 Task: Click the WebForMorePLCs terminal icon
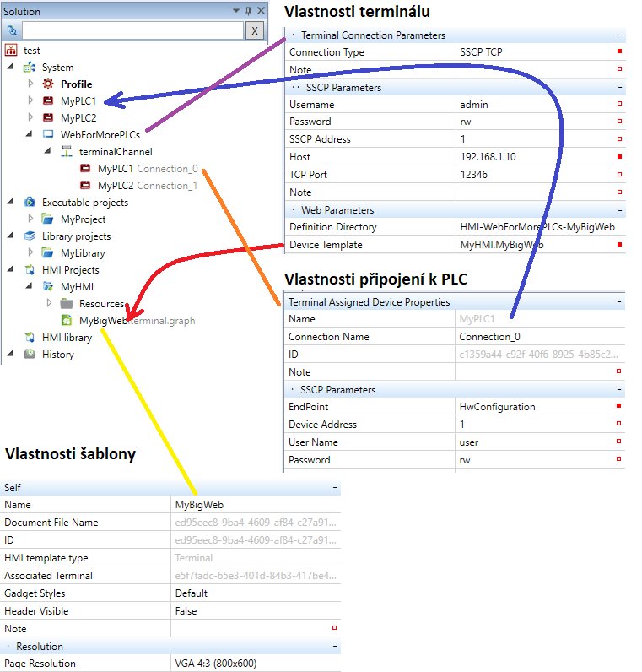[x=48, y=135]
